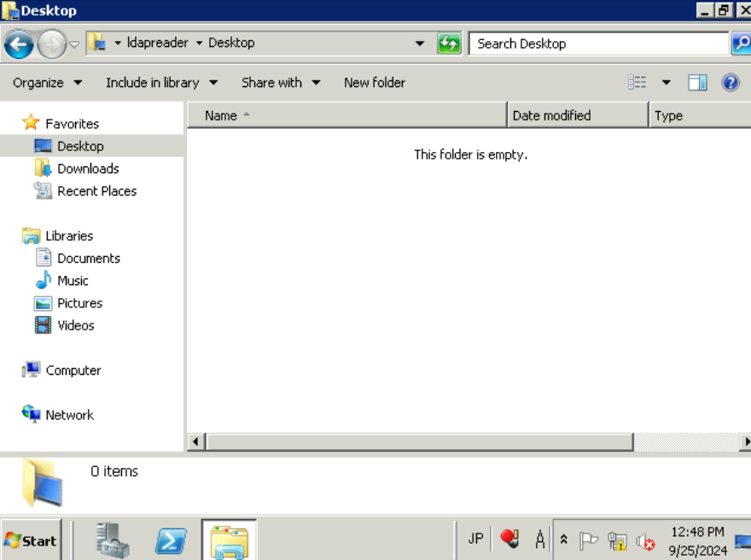
Task: Open the Action Center flag icon
Action: pyautogui.click(x=589, y=541)
